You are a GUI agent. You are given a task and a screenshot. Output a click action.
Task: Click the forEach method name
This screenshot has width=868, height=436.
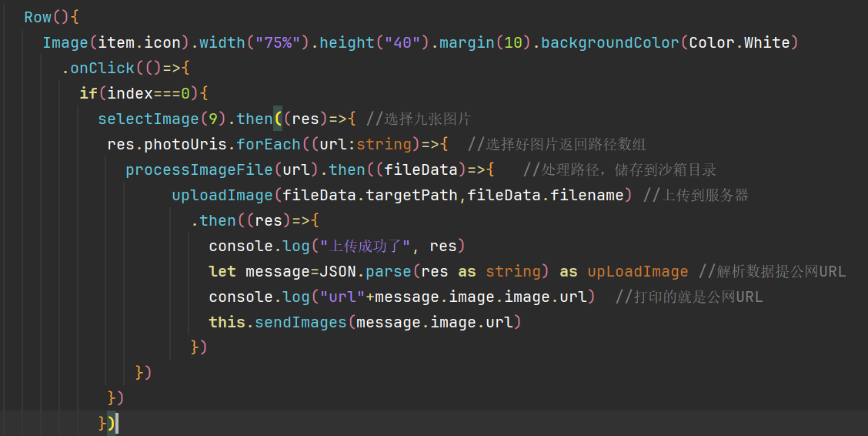[x=269, y=145]
